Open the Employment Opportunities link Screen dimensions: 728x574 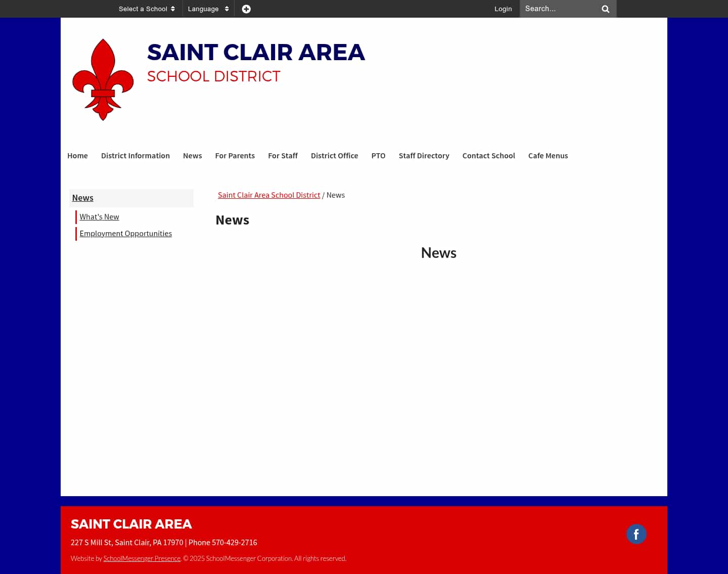coord(125,233)
